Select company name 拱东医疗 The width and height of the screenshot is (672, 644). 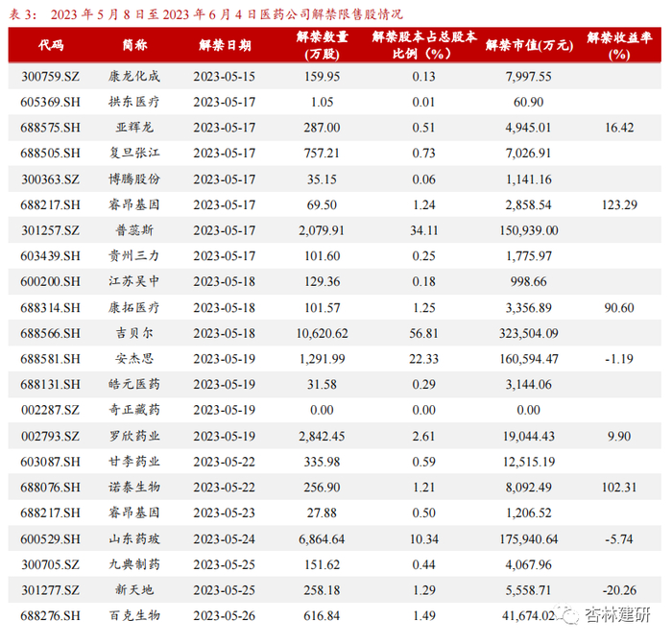[x=134, y=102]
